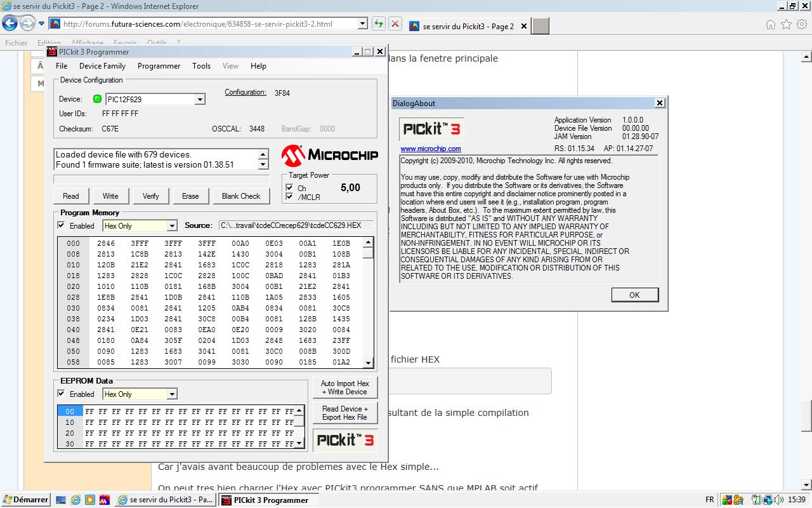The height and width of the screenshot is (508, 812).
Task: Click the Program Memory scroll up arrow
Action: (368, 242)
